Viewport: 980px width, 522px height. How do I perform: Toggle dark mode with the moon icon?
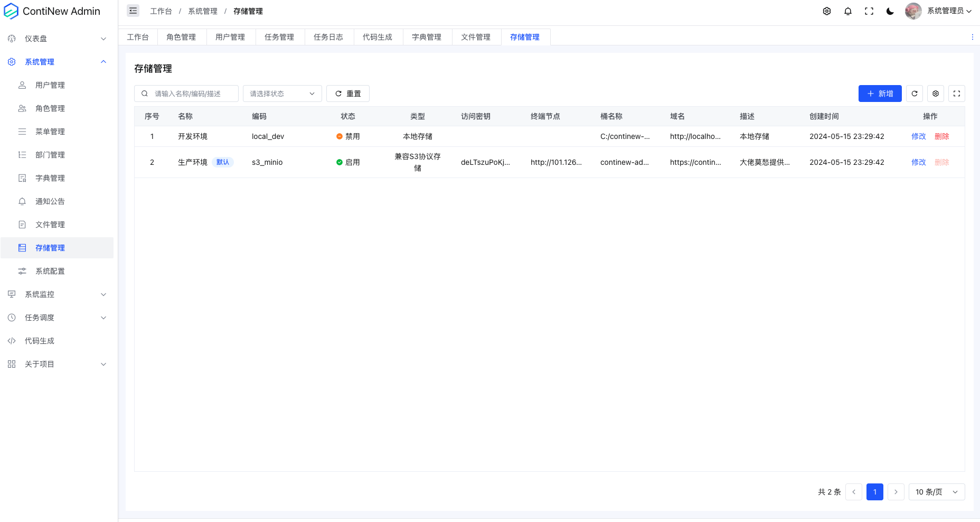[890, 11]
